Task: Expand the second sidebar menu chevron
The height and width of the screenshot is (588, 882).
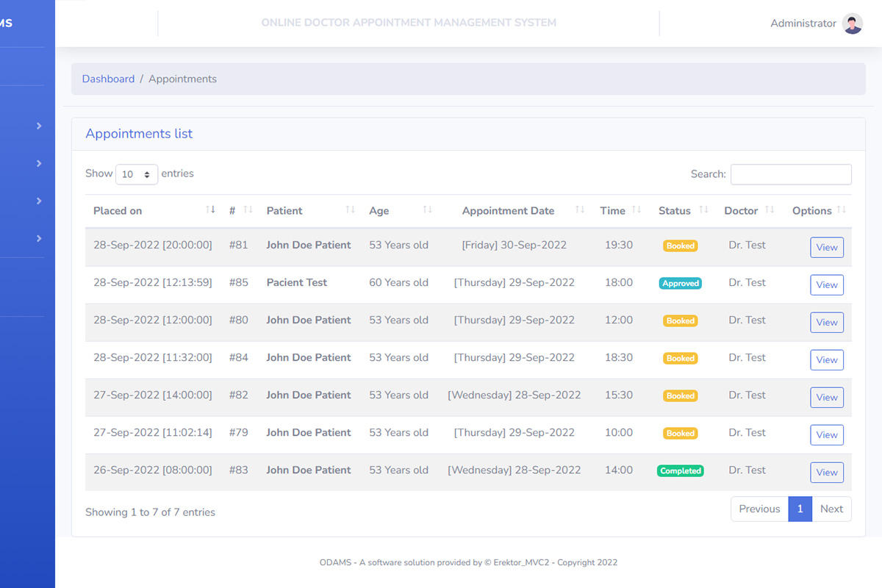Action: (39, 164)
